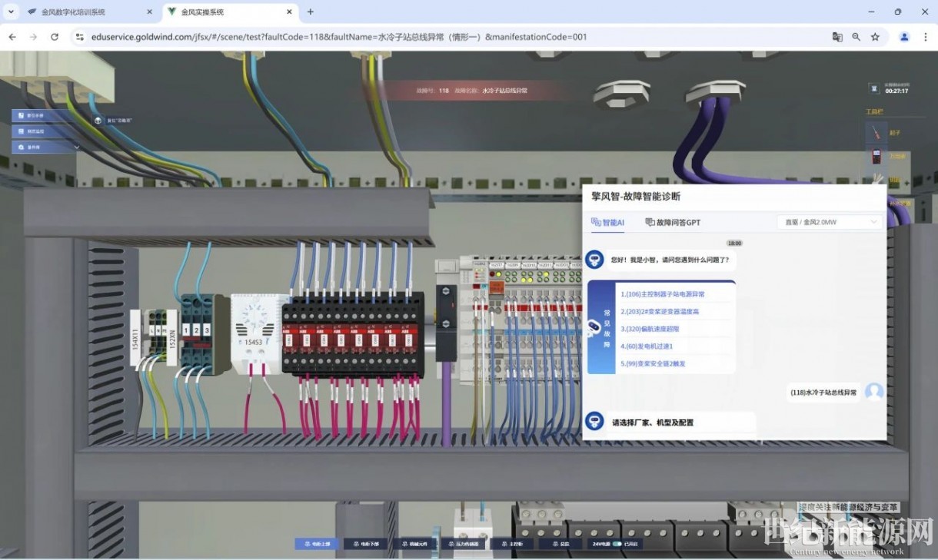Viewport: 938px width, 560px height.
Task: Click the hourglass timer icon
Action: 873,88
